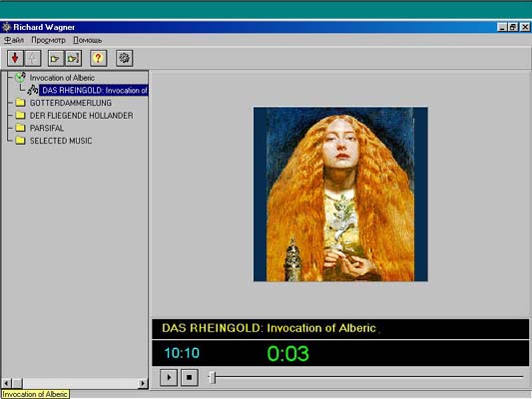Start playback with the play button
The height and width of the screenshot is (399, 532).
point(169,377)
